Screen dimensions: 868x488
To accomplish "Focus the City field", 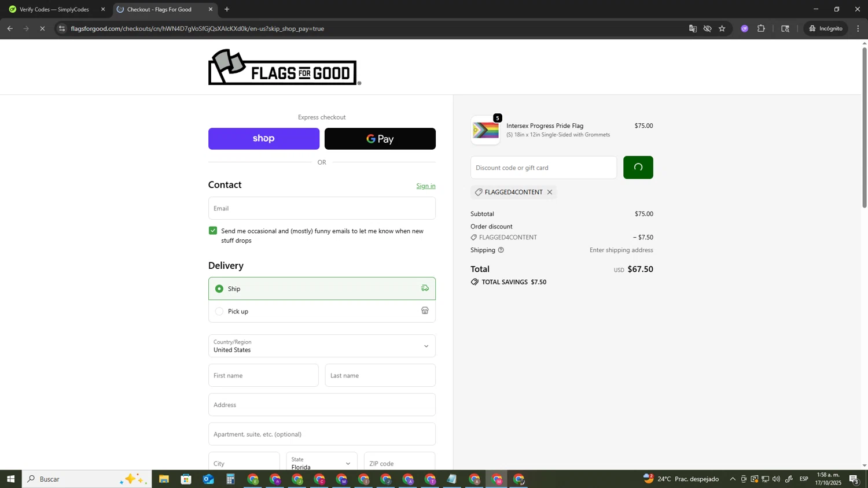I will tap(244, 463).
